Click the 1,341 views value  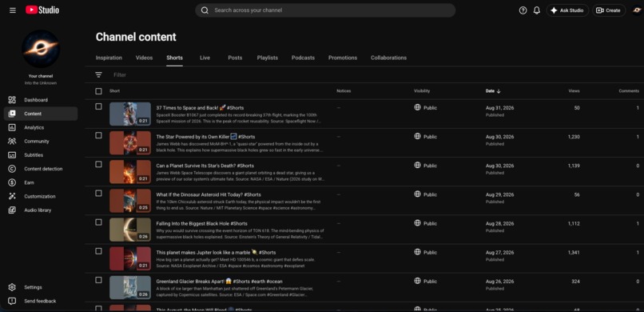click(x=574, y=252)
